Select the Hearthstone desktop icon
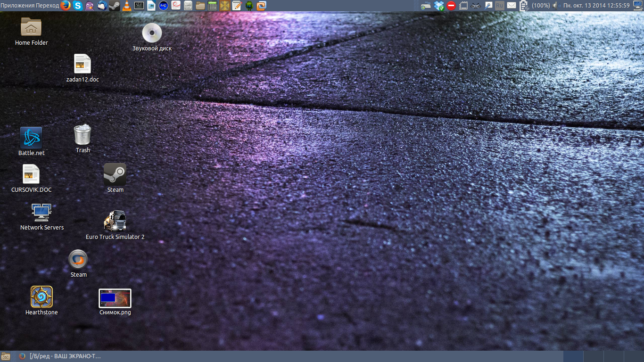This screenshot has height=362, width=644. [41, 301]
